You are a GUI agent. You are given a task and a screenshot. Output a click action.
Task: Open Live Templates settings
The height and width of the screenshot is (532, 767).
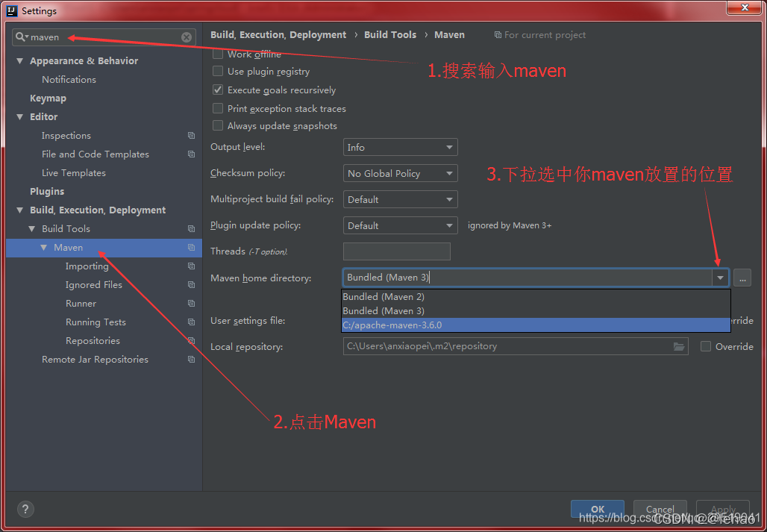[74, 172]
